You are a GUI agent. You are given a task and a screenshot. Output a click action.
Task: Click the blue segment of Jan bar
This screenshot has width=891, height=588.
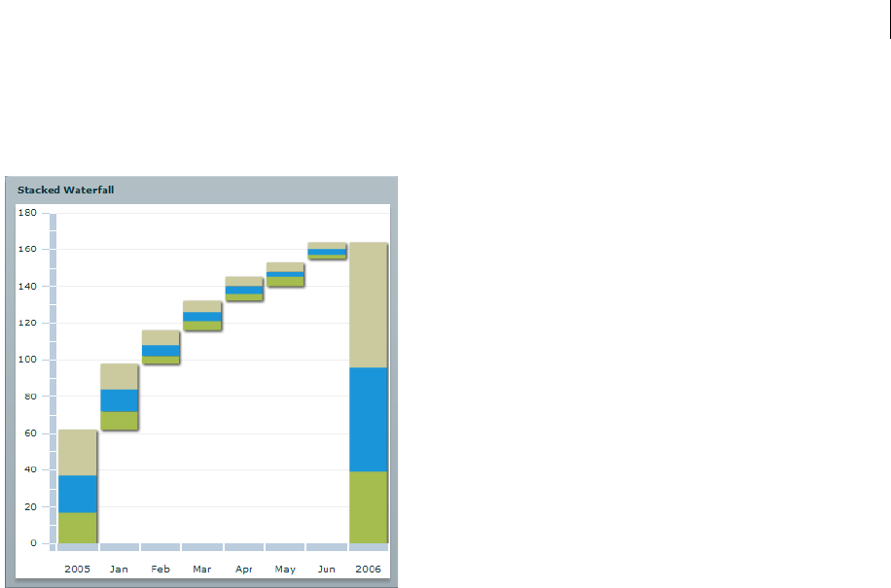[x=119, y=400]
